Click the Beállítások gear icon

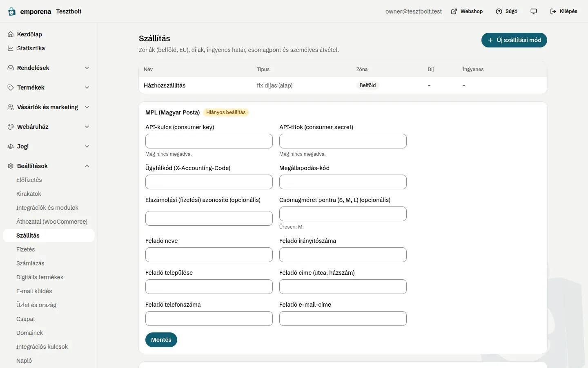pos(11,166)
